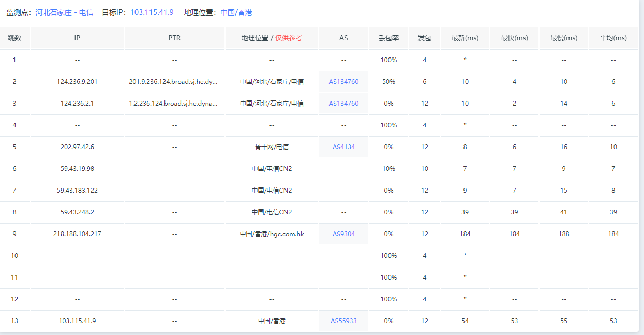Click the truncated PTR 201.9.236.124.broad entry
This screenshot has width=644, height=335.
[x=173, y=82]
